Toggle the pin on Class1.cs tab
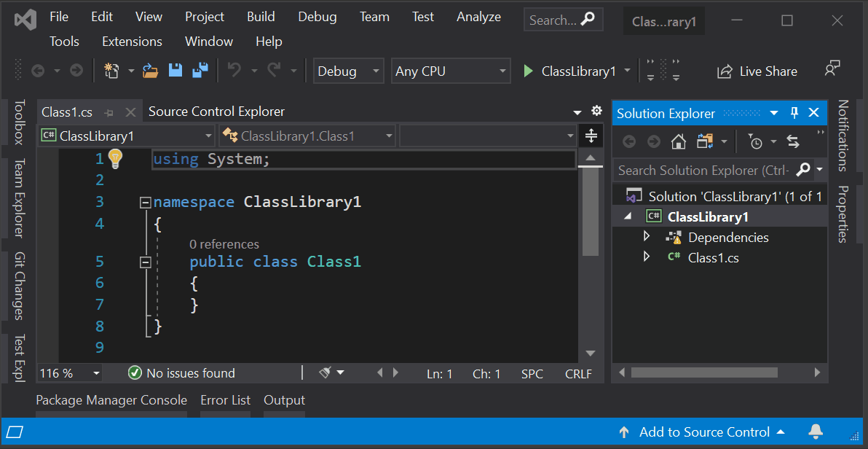Image resolution: width=868 pixels, height=449 pixels. (109, 112)
